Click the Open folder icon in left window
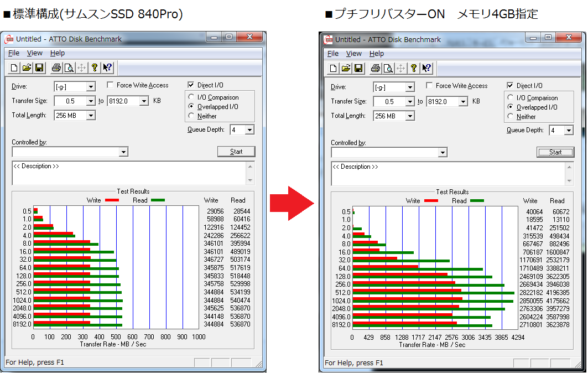 pos(27,68)
